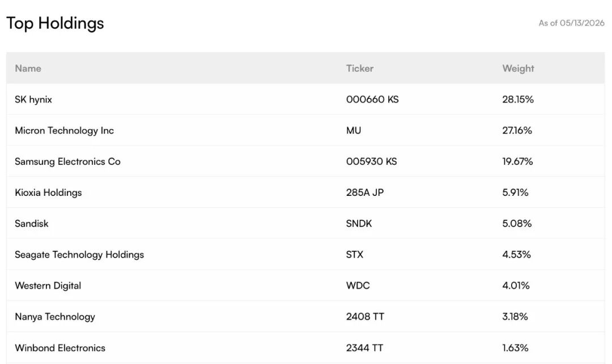Select ticker 005930 KS
This screenshot has height=364, width=612.
372,161
